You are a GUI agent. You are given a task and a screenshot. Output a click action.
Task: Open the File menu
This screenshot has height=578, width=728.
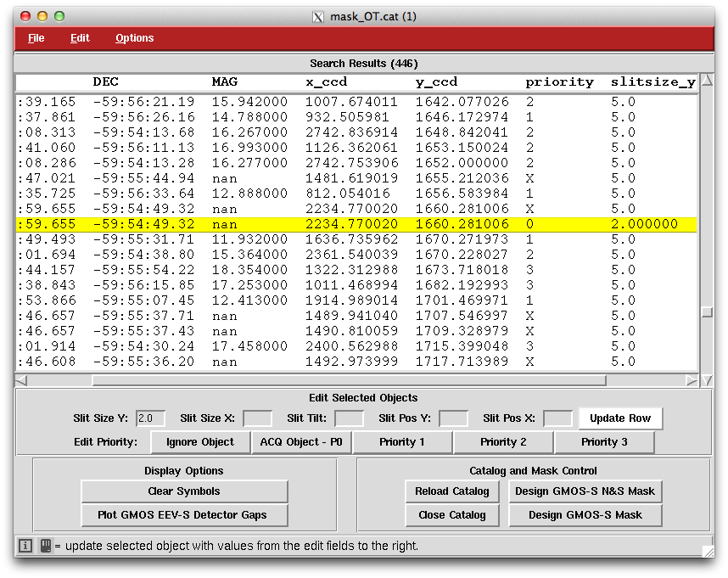[x=36, y=38]
